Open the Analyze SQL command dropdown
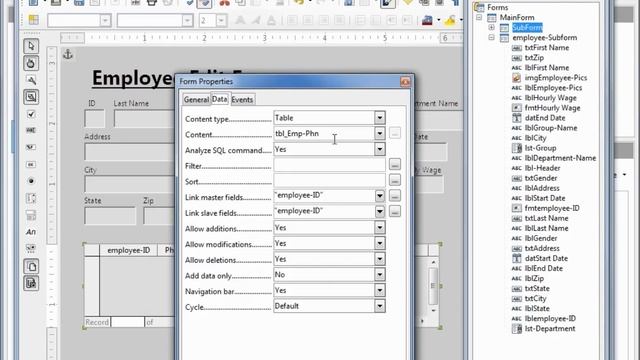This screenshot has height=360, width=640. (x=380, y=149)
